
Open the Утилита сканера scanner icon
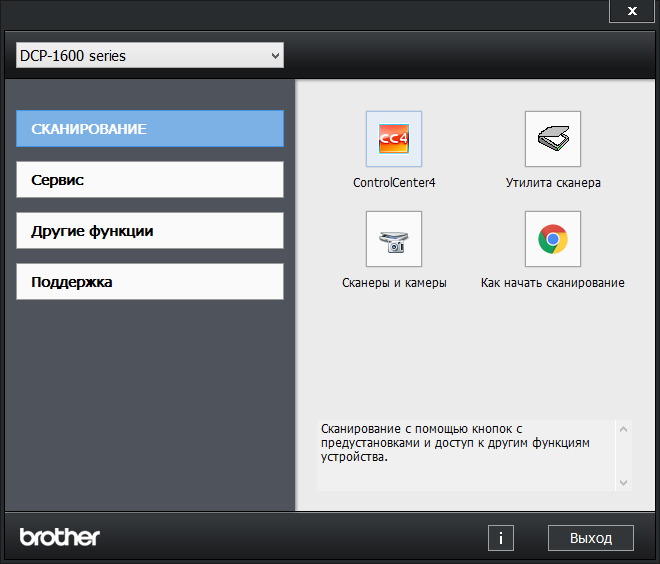coord(553,139)
